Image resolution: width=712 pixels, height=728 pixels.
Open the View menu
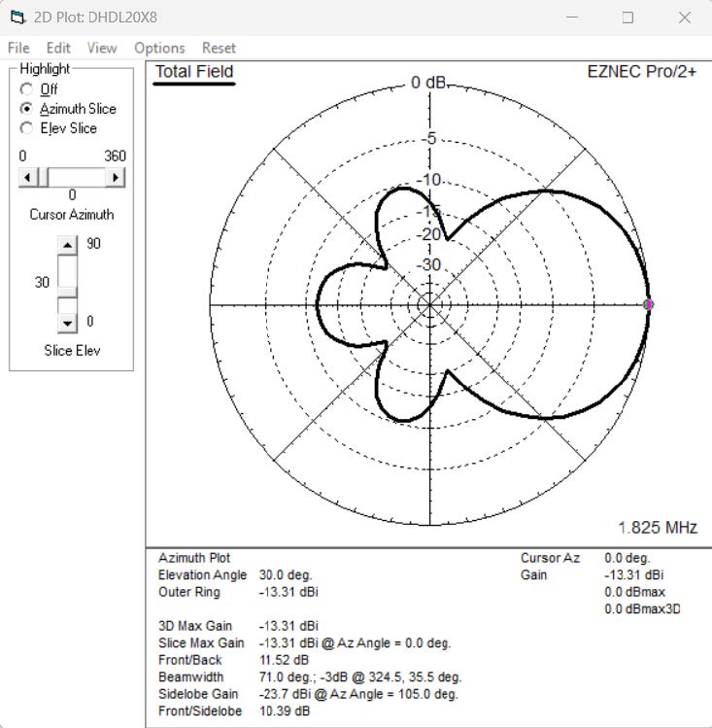[101, 48]
